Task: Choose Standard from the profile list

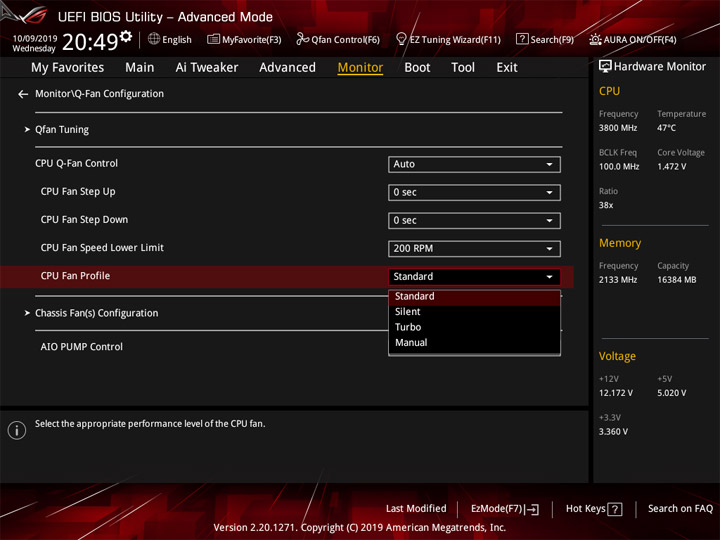Action: point(474,297)
